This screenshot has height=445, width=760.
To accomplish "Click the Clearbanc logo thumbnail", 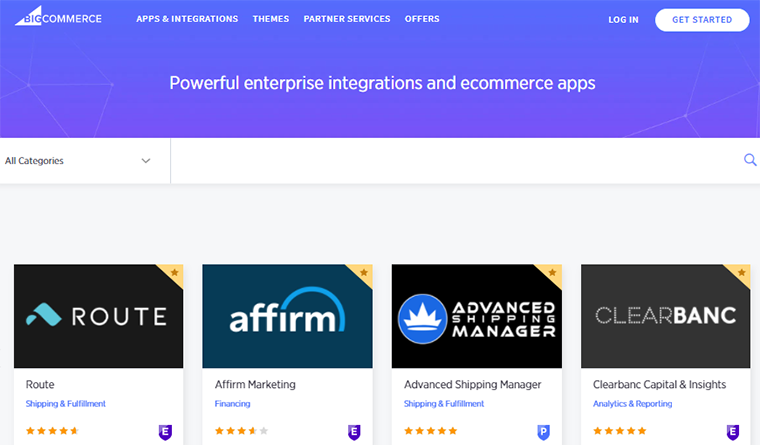I will click(665, 316).
